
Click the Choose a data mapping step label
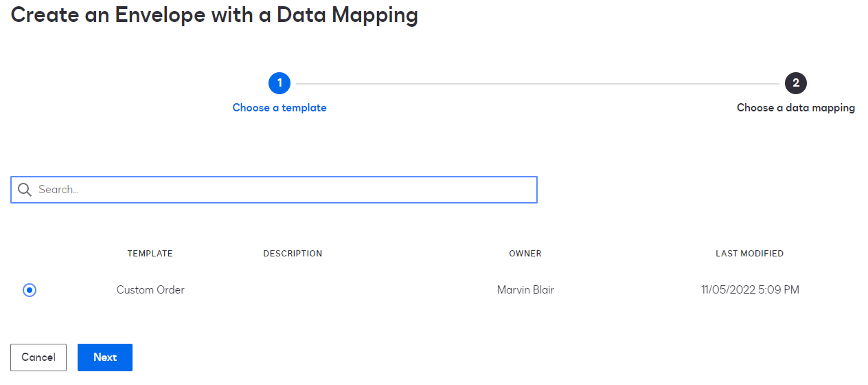pyautogui.click(x=796, y=108)
